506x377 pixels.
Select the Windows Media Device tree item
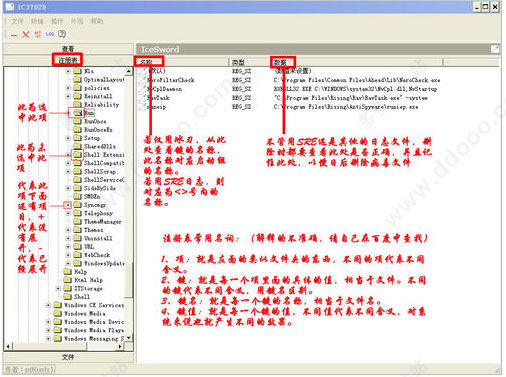[x=94, y=322]
